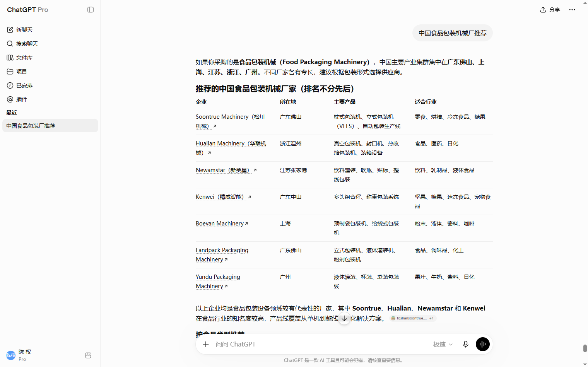Click the 食品、调味品、化工 industry cell
This screenshot has height=367, width=588.
click(439, 250)
